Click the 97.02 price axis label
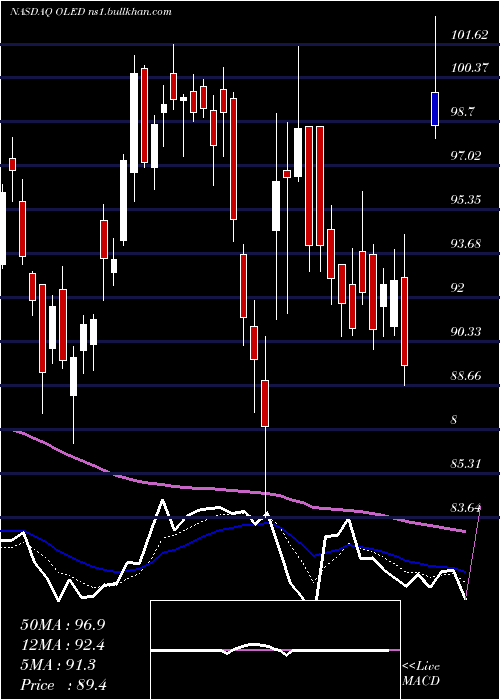This screenshot has height=700, width=500. (466, 156)
